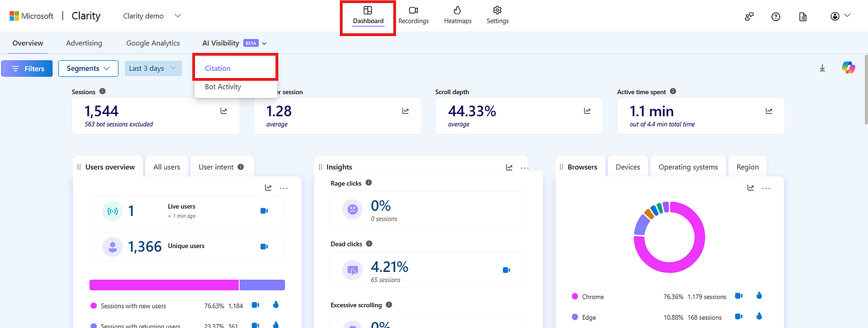
Task: Click the Edge legend color dot
Action: pos(575,317)
